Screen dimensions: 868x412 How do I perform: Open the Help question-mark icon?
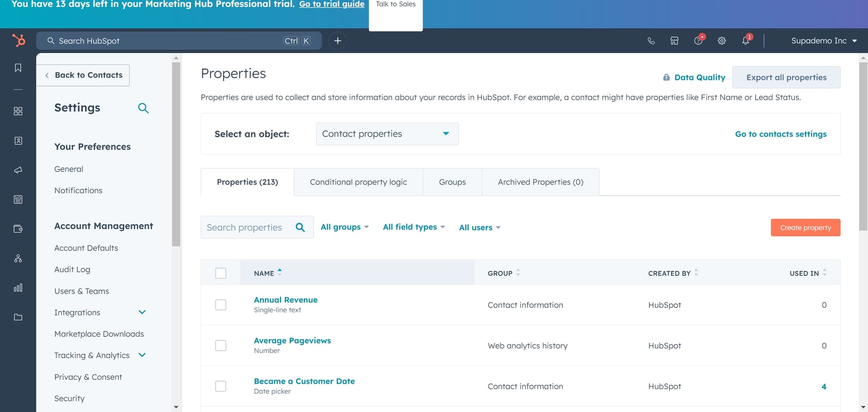pyautogui.click(x=698, y=41)
